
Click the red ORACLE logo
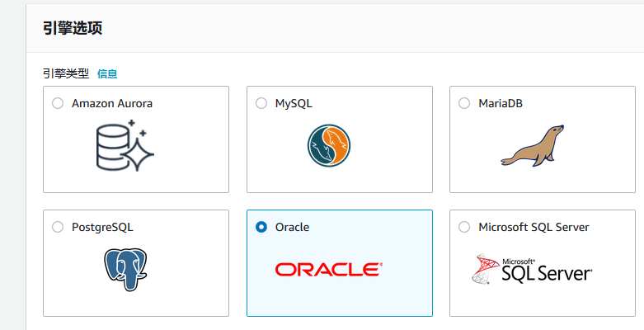[328, 269]
